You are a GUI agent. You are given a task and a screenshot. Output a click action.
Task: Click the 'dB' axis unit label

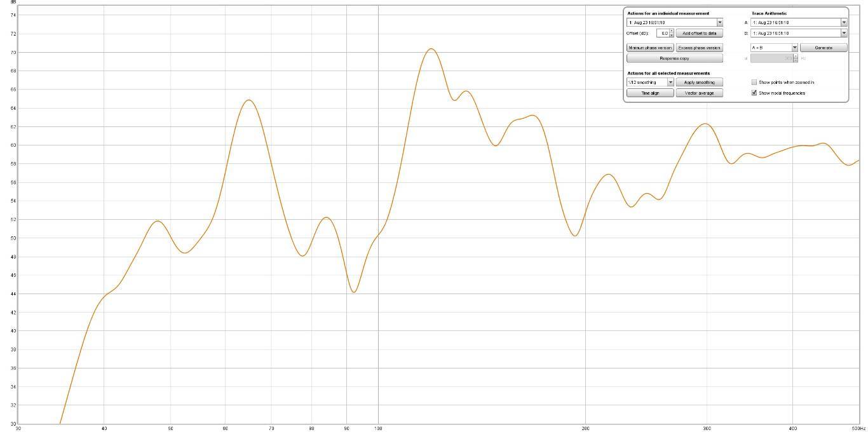[13, 3]
